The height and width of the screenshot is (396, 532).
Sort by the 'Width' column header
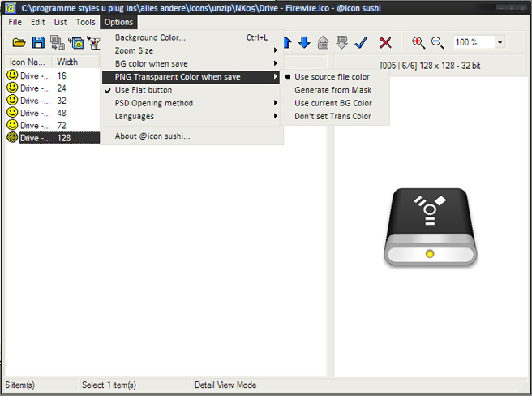[x=75, y=62]
